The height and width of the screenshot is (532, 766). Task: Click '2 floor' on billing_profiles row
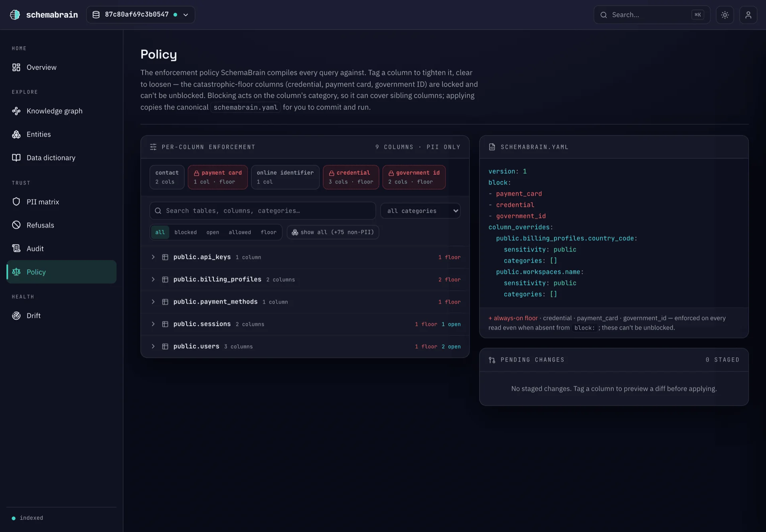coord(449,280)
